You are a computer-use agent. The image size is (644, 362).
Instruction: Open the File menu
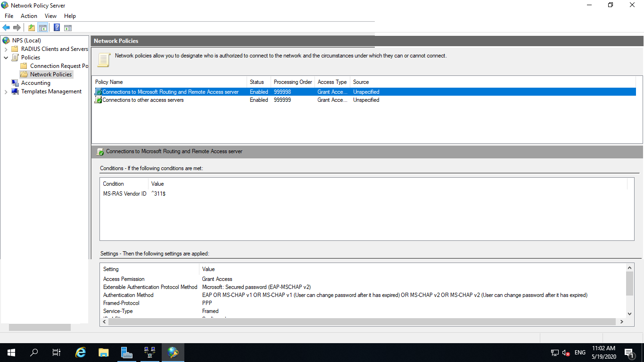tap(9, 16)
